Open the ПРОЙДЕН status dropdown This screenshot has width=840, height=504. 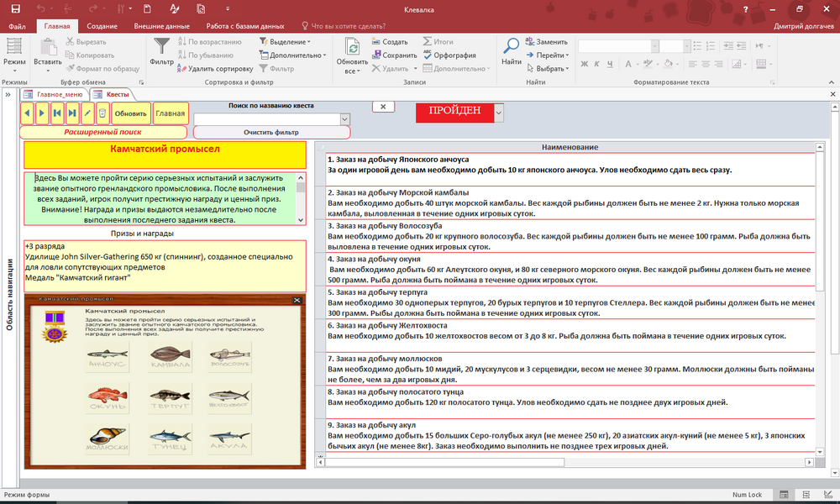tap(499, 112)
